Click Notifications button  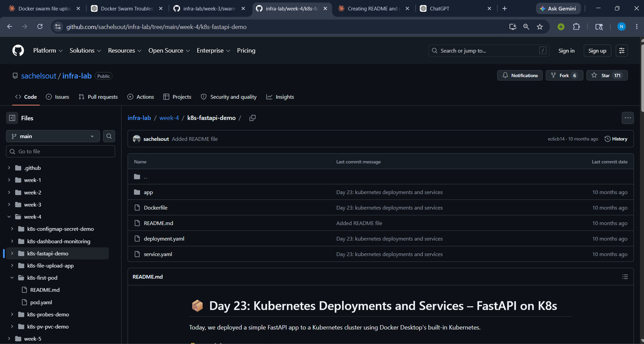coord(520,76)
